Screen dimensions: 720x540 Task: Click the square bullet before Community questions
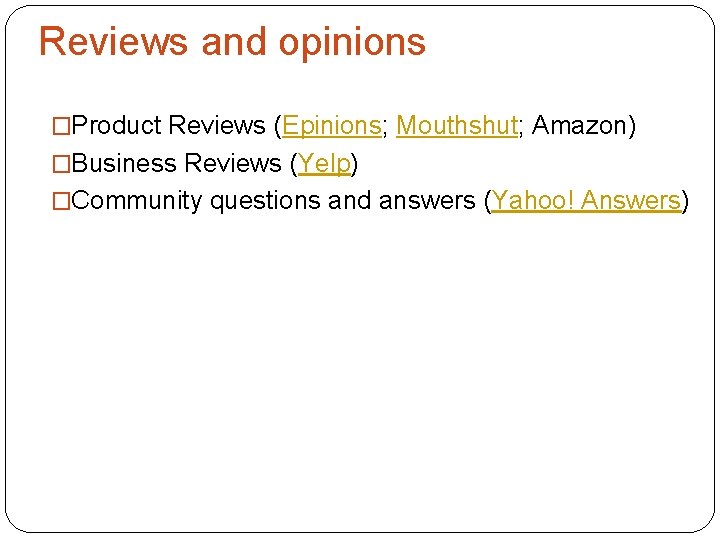click(x=61, y=201)
